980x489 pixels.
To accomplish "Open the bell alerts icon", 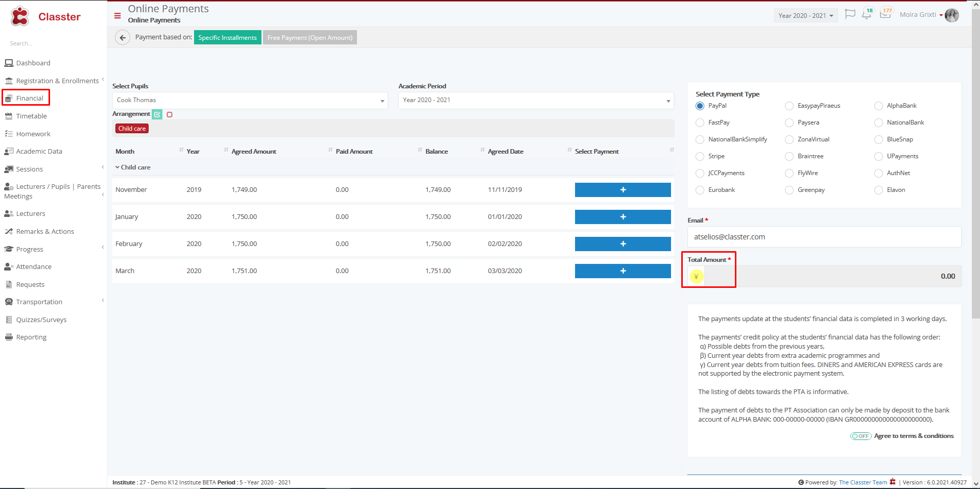I will (867, 14).
